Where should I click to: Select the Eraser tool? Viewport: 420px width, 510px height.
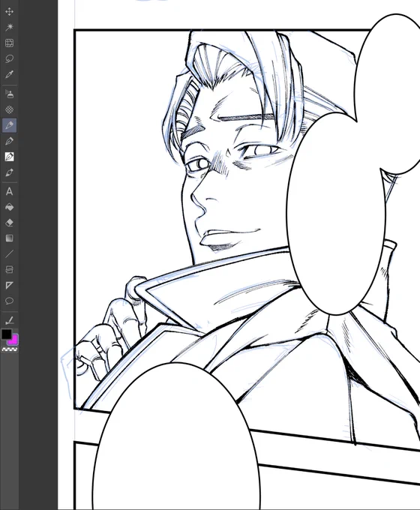9,223
